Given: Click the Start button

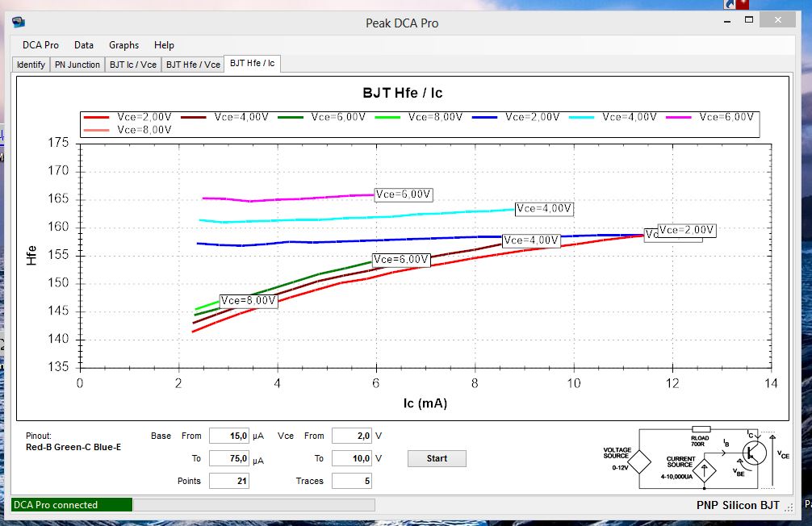Looking at the screenshot, I should click(x=437, y=459).
